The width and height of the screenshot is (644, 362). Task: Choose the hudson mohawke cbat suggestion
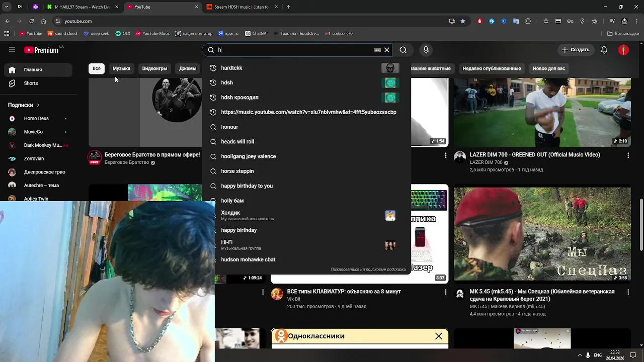pyautogui.click(x=306, y=259)
